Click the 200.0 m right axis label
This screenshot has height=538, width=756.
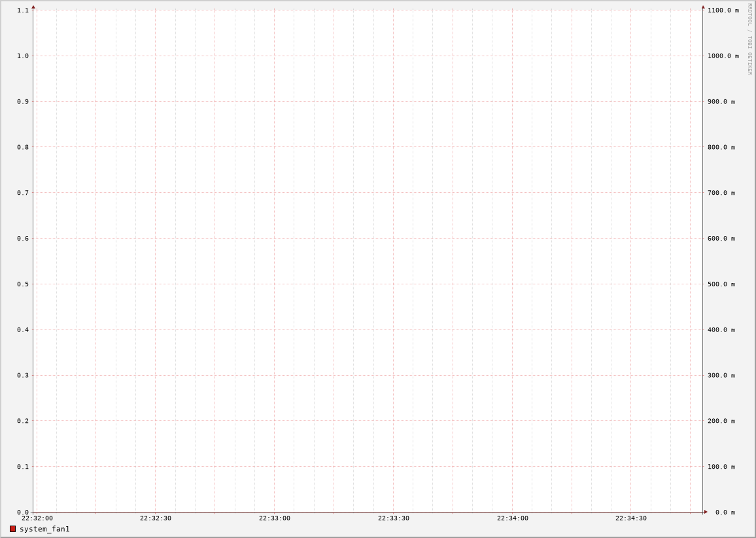(721, 421)
